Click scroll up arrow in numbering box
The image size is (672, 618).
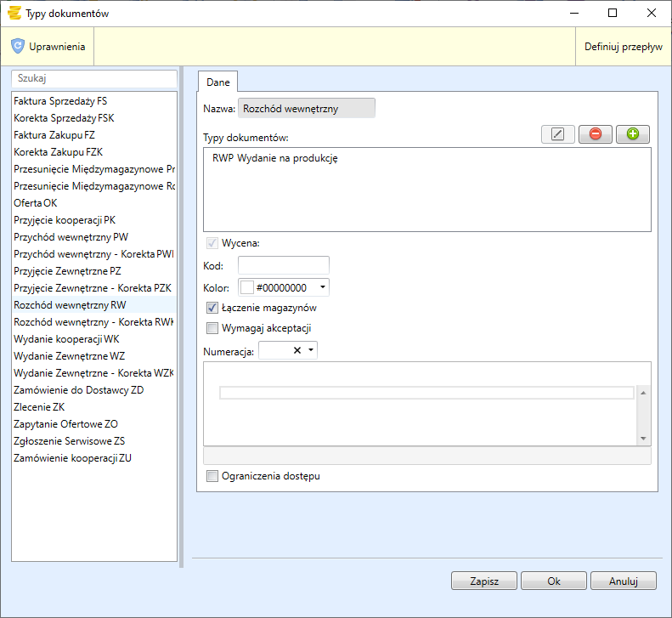(x=643, y=393)
